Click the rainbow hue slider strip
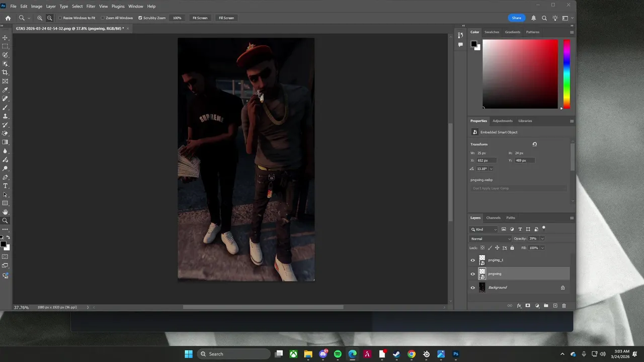 click(x=567, y=74)
